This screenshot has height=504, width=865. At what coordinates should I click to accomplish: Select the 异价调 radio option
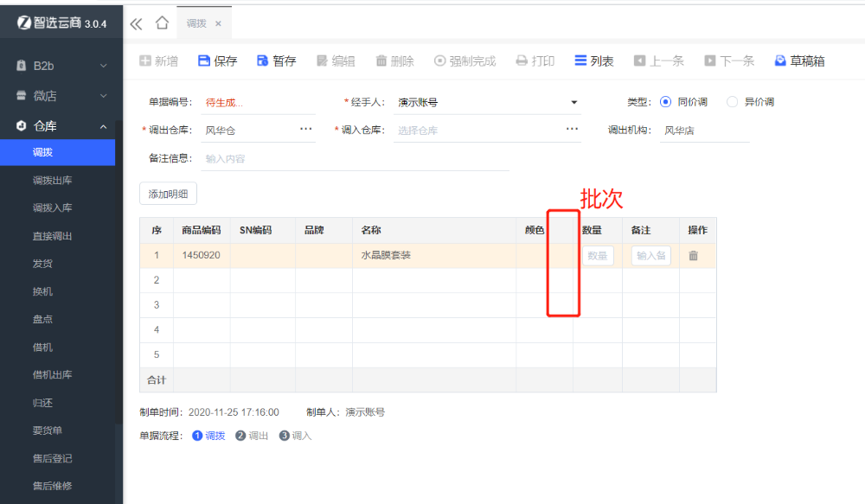[x=733, y=102]
